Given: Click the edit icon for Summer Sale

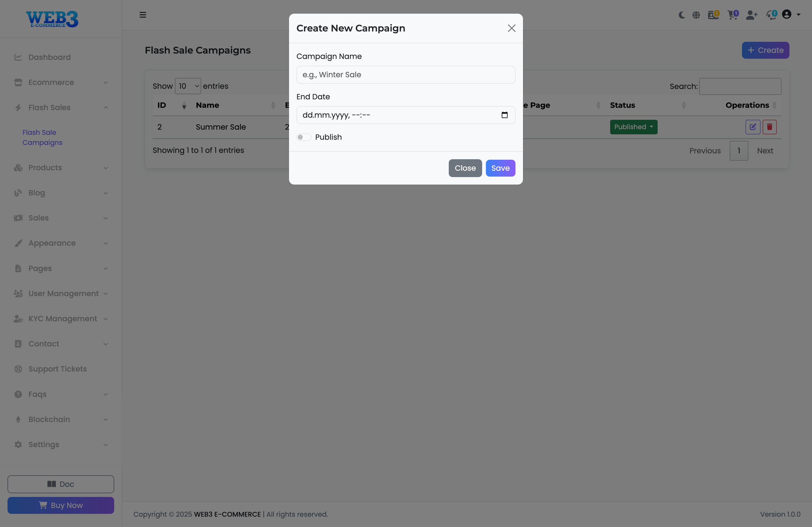Looking at the screenshot, I should (753, 127).
